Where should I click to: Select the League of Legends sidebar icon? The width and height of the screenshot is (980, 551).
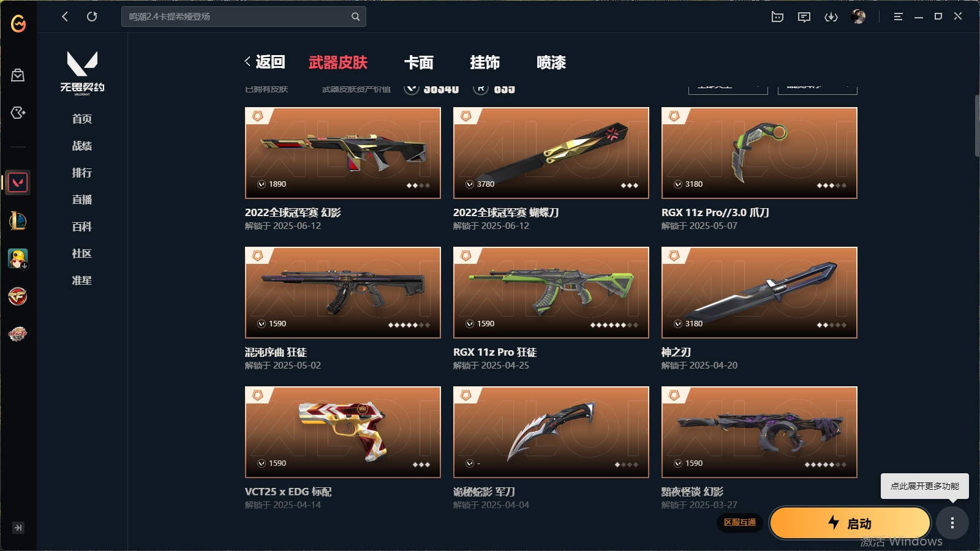click(18, 220)
